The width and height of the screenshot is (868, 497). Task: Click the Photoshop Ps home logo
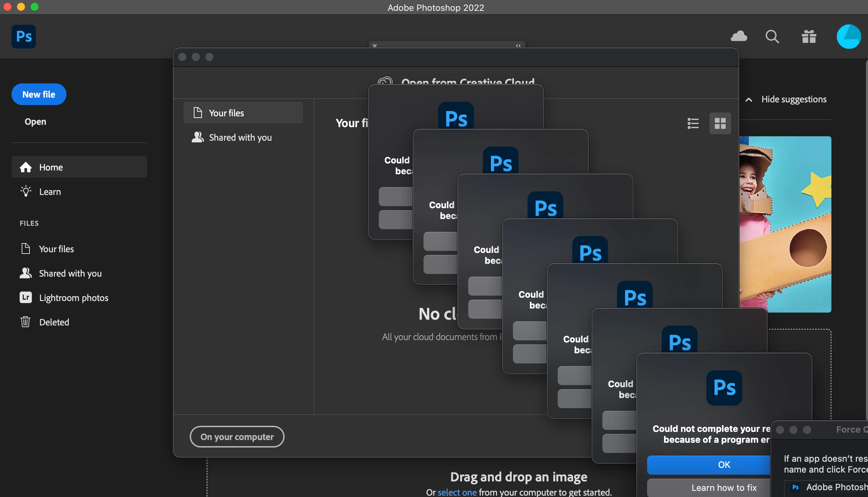(23, 37)
